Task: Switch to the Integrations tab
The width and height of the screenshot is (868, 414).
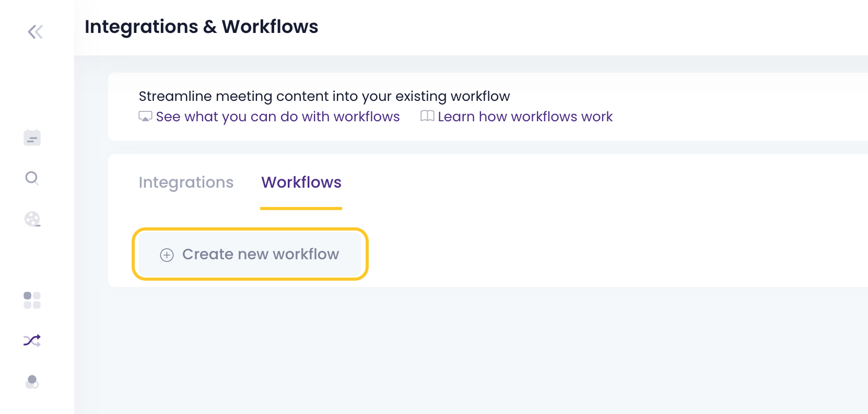Action: (186, 182)
